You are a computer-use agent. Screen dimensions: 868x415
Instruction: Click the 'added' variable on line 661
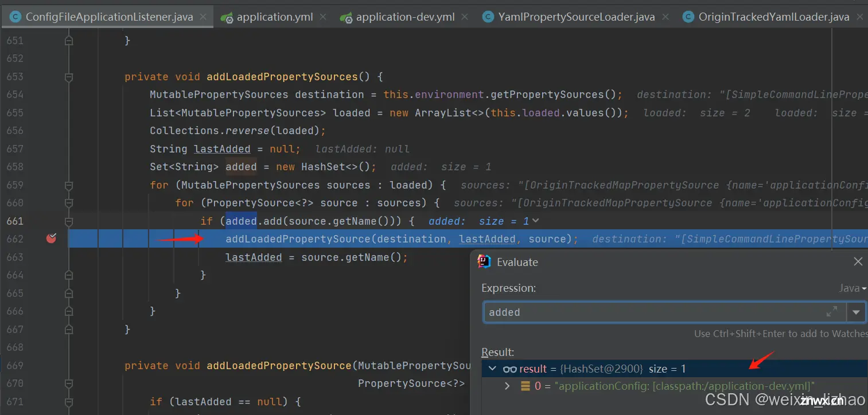[241, 221]
